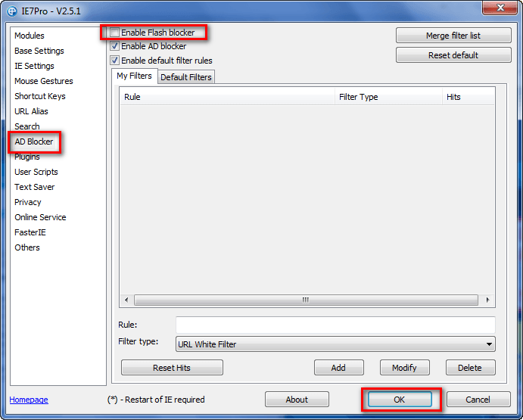Open User Scripts section
Screen dimensions: 523x420
[x=36, y=172]
